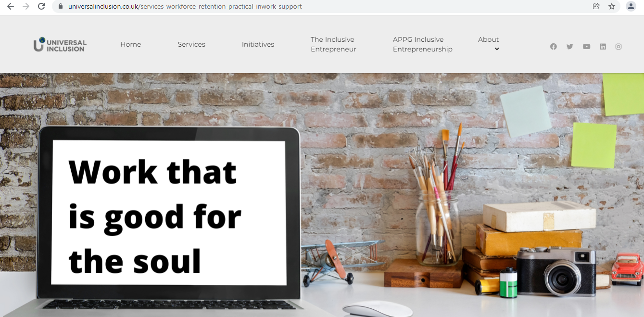Bookmark this page with the star icon
Screen dimensions: 644x317
coord(612,6)
